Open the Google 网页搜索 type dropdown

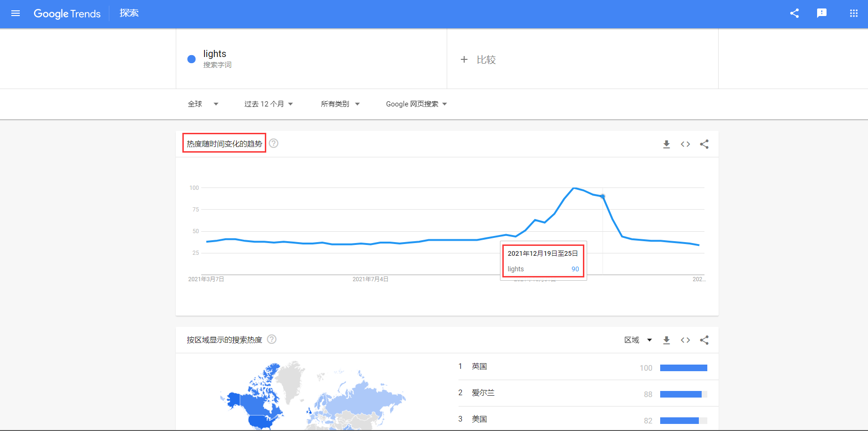click(x=416, y=104)
